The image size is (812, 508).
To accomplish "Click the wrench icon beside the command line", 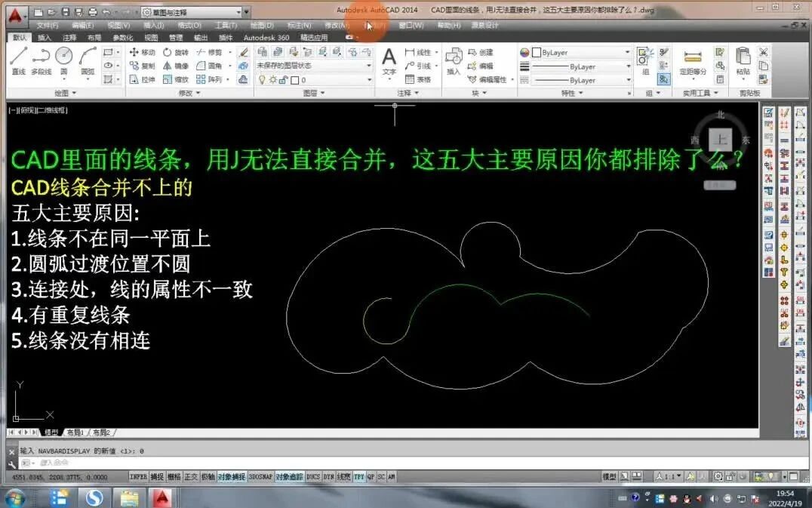I will coord(12,464).
